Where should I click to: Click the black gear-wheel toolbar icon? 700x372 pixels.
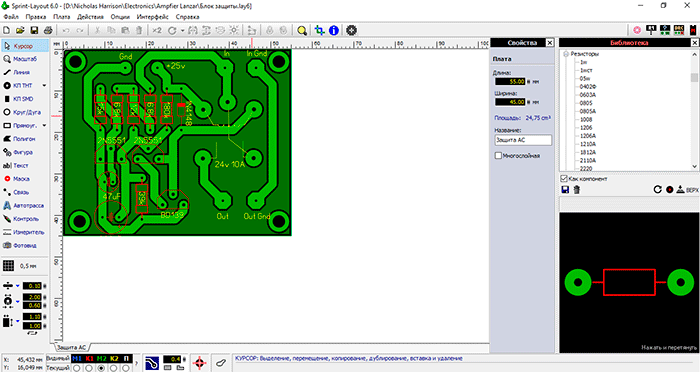tap(352, 30)
